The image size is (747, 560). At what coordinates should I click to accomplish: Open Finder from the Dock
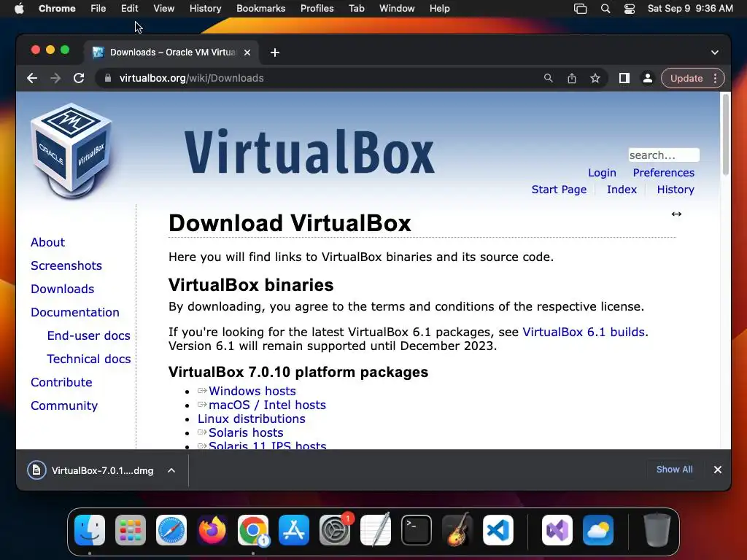coord(90,530)
